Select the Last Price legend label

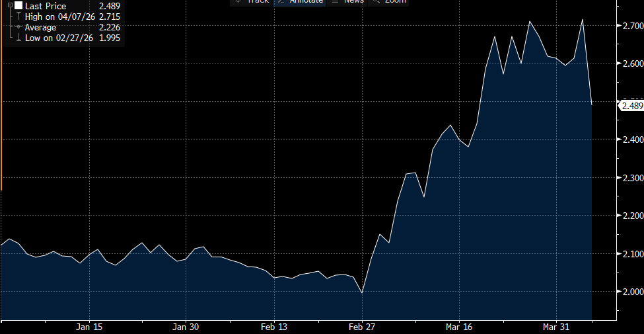pos(46,6)
